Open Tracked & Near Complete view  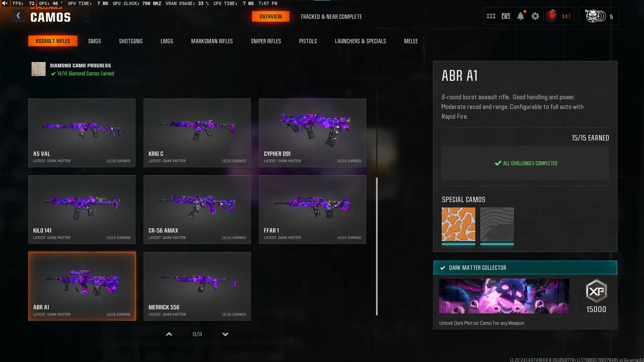click(331, 16)
